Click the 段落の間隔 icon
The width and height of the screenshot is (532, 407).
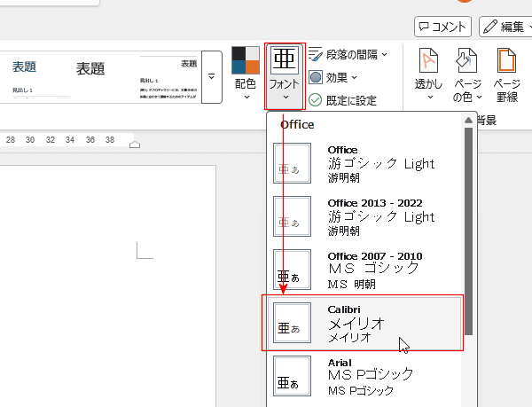[315, 54]
